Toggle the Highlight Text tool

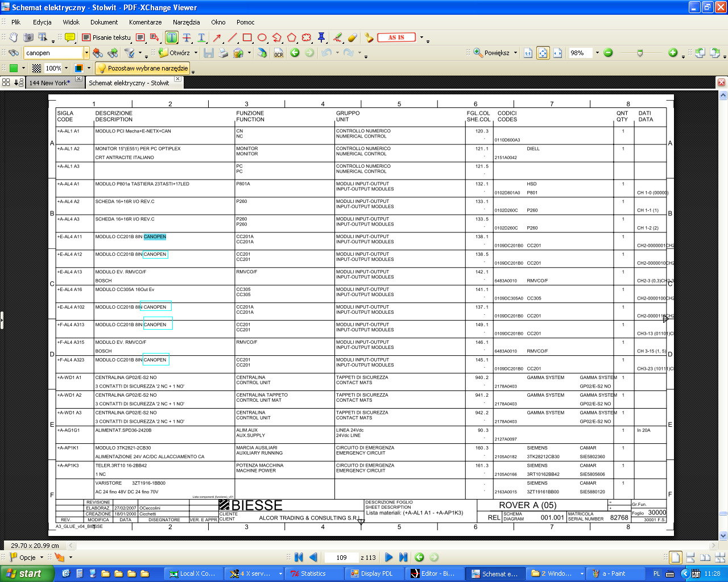(x=172, y=38)
